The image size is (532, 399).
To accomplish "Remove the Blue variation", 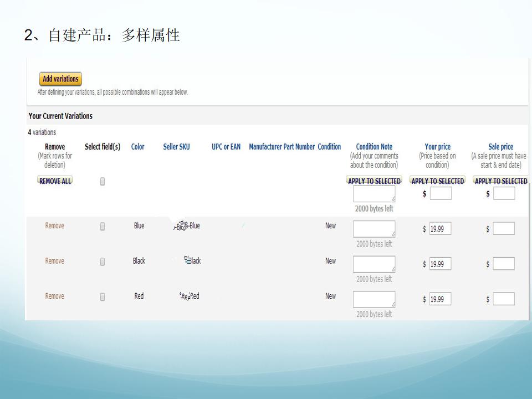I will click(x=55, y=226).
